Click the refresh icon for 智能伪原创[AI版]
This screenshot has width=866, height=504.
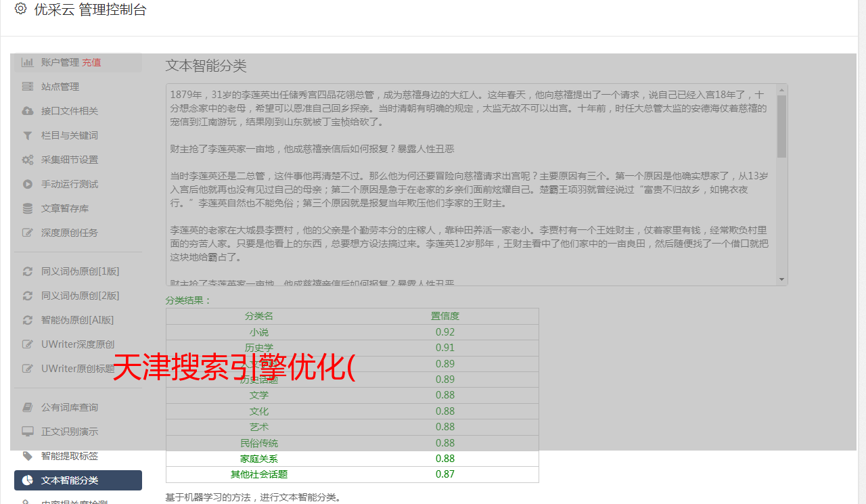(27, 320)
